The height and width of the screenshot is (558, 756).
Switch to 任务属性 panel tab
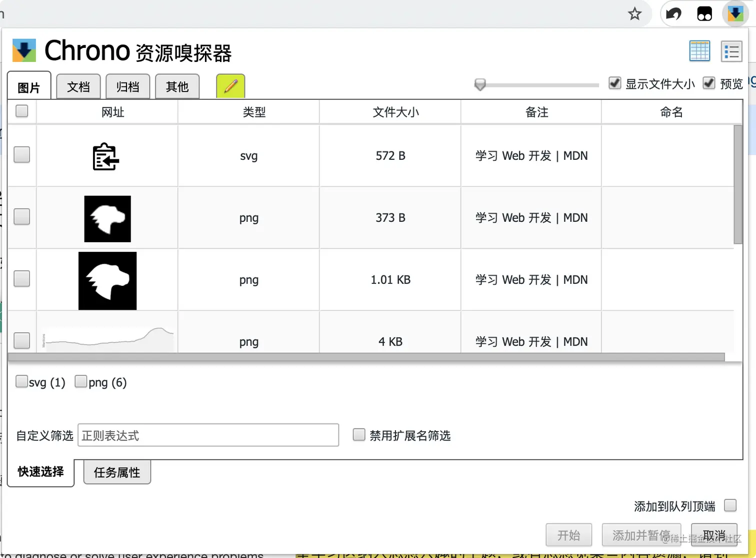click(117, 472)
